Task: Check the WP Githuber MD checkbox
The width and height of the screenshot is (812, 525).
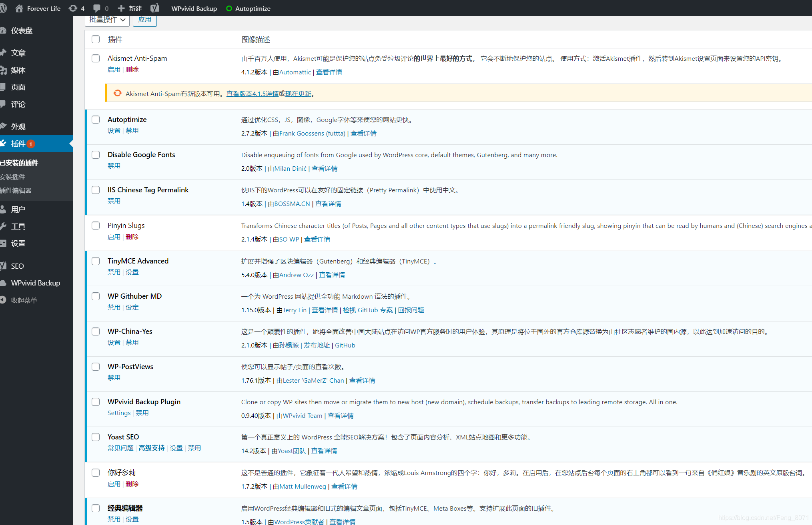Action: coord(96,296)
